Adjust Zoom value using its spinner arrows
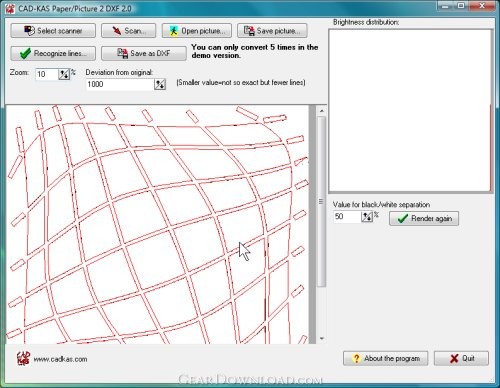Viewport: 500px width, 388px height. [64, 74]
